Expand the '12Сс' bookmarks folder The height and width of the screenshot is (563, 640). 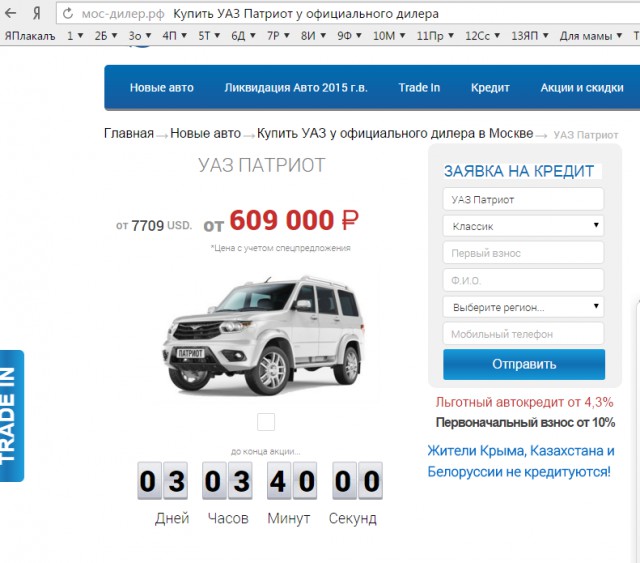[482, 36]
